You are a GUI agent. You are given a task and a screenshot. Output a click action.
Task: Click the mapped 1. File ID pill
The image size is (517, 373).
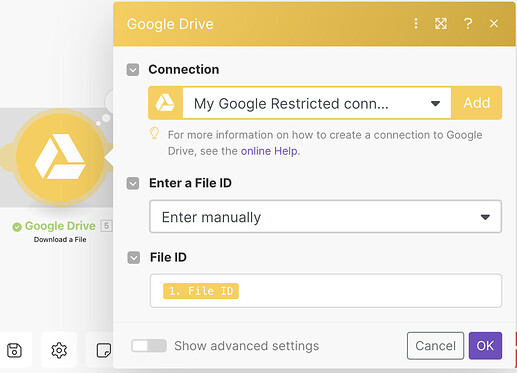(201, 291)
